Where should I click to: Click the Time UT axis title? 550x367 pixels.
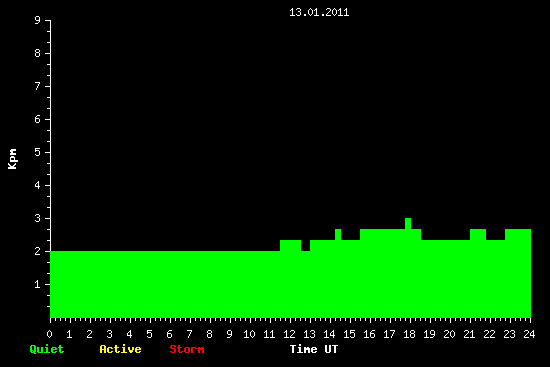click(314, 349)
